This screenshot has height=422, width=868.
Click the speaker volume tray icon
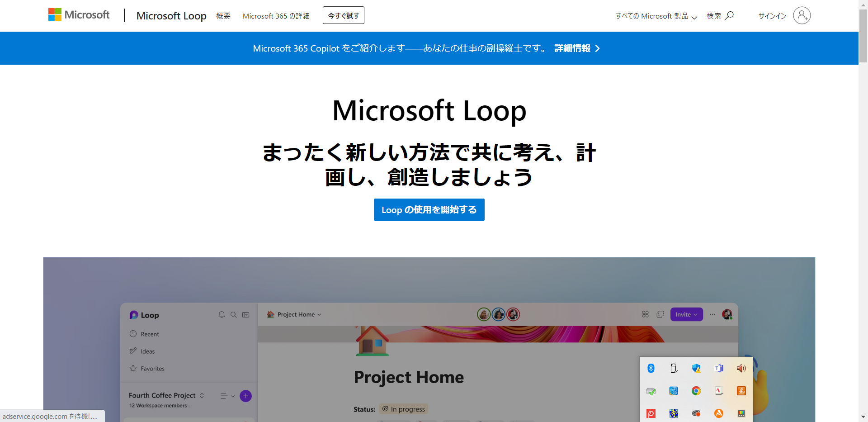(741, 368)
